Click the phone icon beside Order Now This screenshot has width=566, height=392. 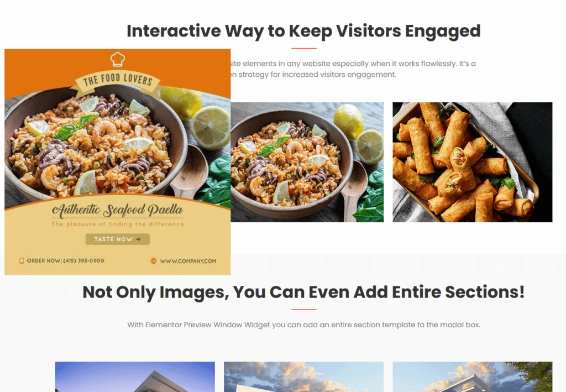pyautogui.click(x=22, y=260)
